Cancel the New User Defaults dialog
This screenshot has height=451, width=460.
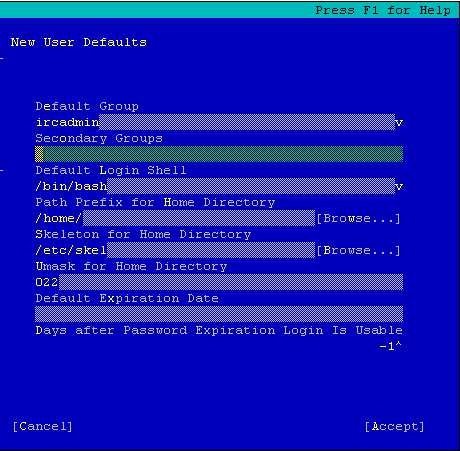43,426
